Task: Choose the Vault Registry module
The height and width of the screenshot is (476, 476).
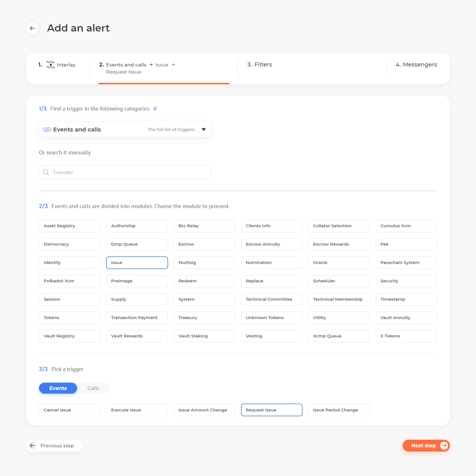Action: (70, 336)
